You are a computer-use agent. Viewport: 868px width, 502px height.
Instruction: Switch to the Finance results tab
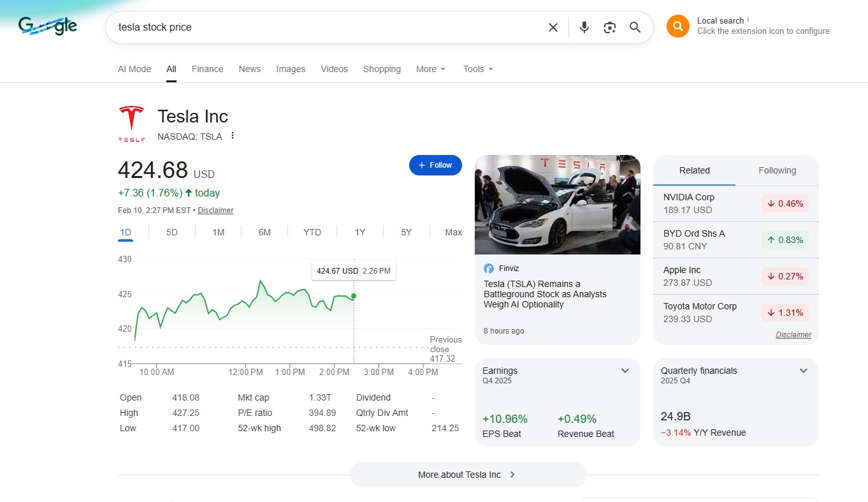tap(207, 69)
